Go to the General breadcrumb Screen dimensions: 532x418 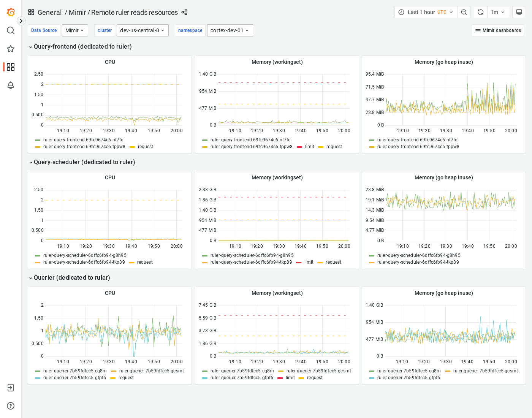coord(50,12)
